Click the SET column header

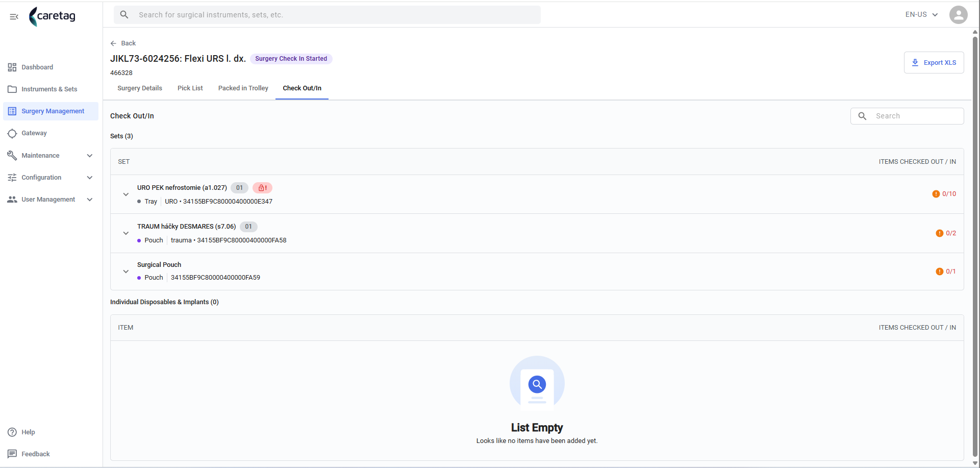pos(124,162)
